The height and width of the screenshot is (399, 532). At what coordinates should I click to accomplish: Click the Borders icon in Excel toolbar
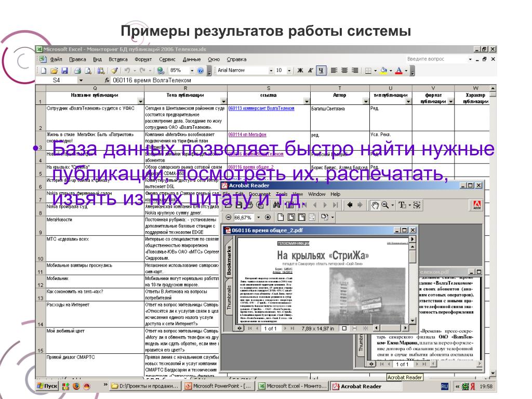pos(368,71)
